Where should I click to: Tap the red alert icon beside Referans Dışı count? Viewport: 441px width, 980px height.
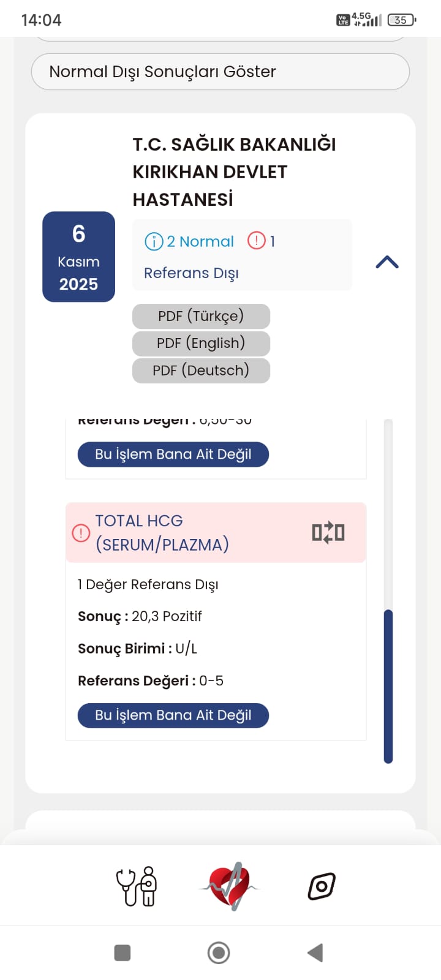pyautogui.click(x=256, y=240)
